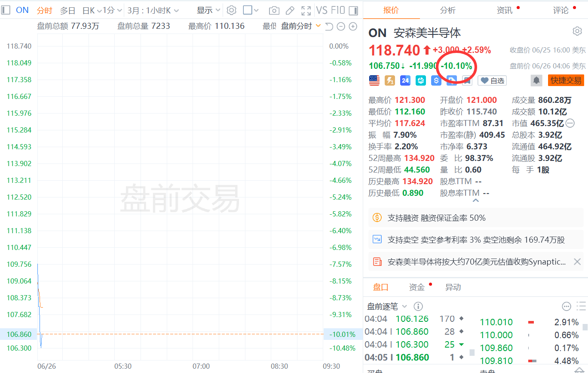Open the VS compare function
This screenshot has width=588, height=373.
(x=322, y=10)
